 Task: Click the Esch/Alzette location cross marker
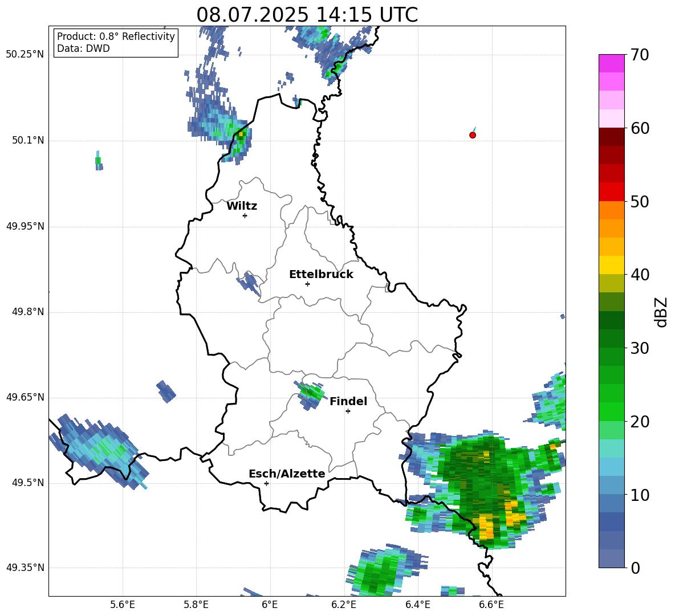pyautogui.click(x=266, y=483)
